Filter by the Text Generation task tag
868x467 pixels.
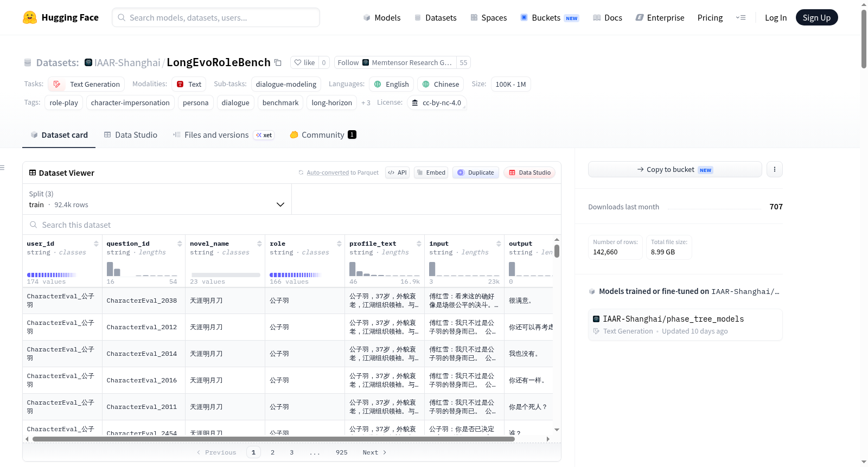(x=86, y=84)
